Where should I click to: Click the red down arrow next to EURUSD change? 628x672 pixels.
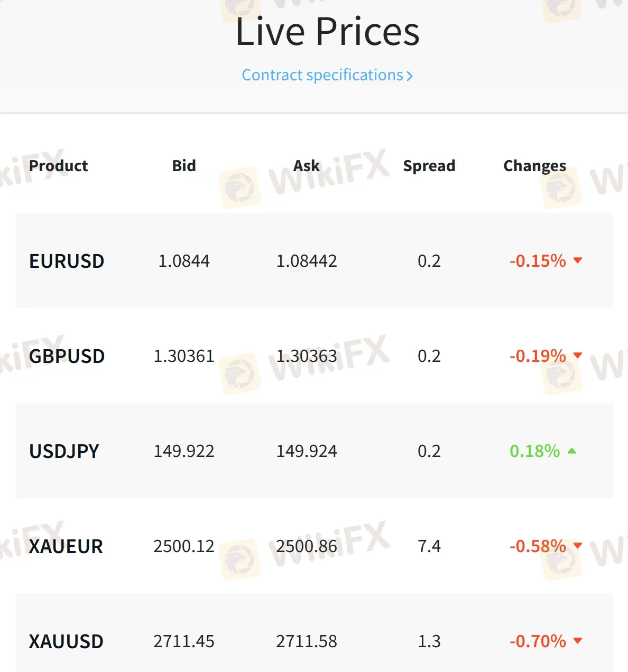tap(578, 260)
